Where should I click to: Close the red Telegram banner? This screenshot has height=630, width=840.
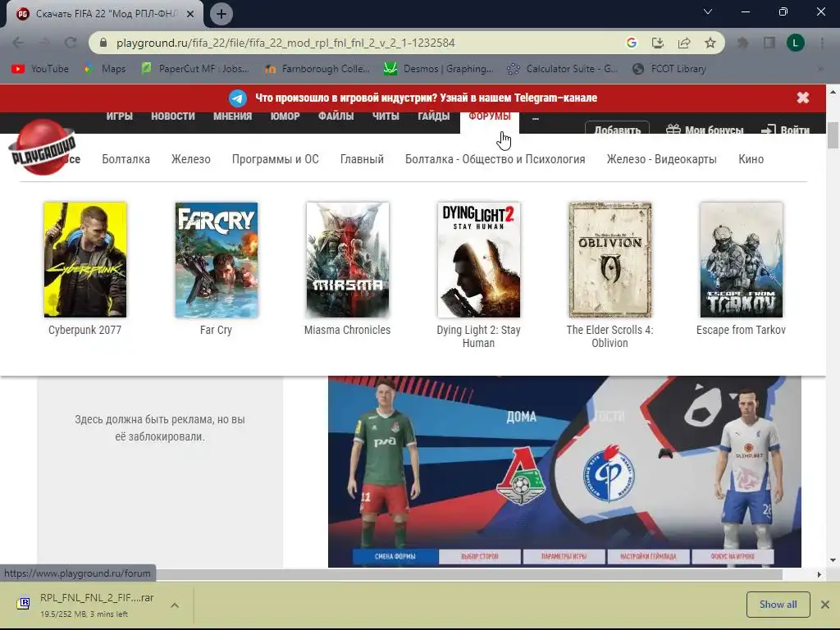click(x=802, y=98)
